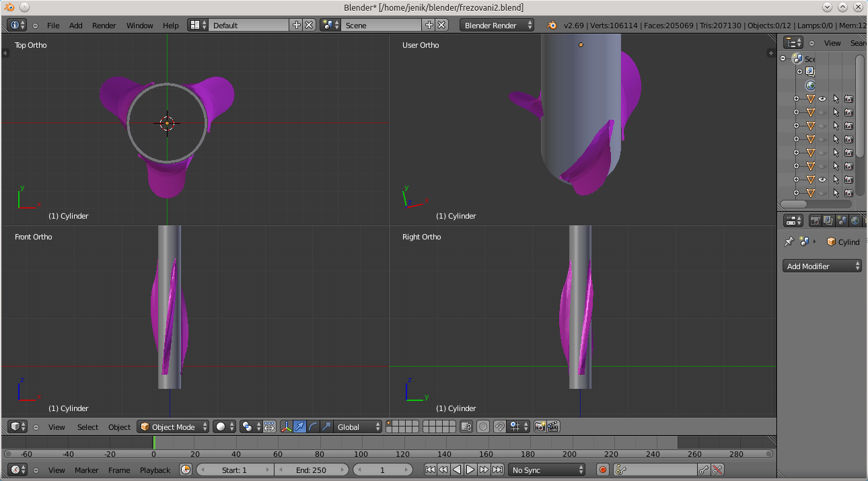Image resolution: width=868 pixels, height=481 pixels.
Task: Click the OpenGL render animation clapper icon
Action: pyautogui.click(x=553, y=427)
